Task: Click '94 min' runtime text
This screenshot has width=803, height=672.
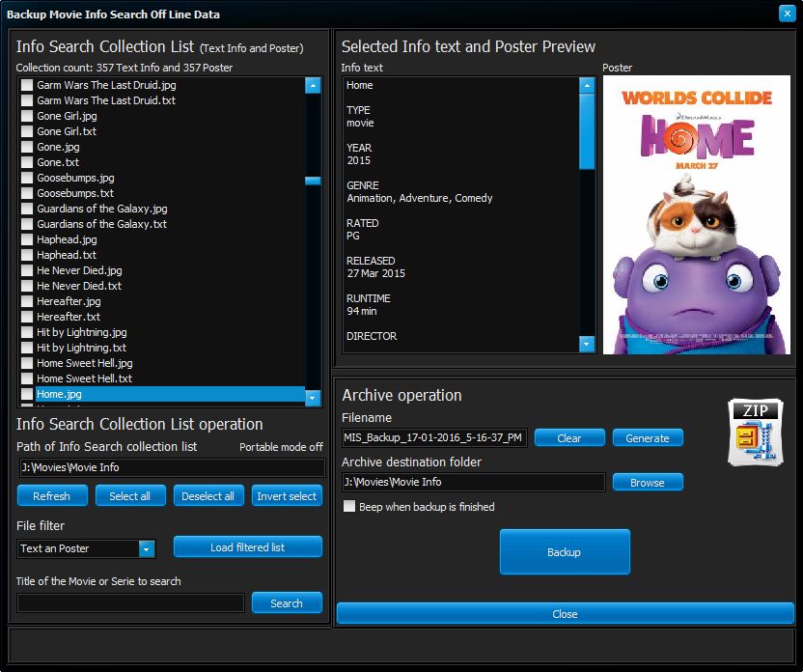Action: coord(362,311)
